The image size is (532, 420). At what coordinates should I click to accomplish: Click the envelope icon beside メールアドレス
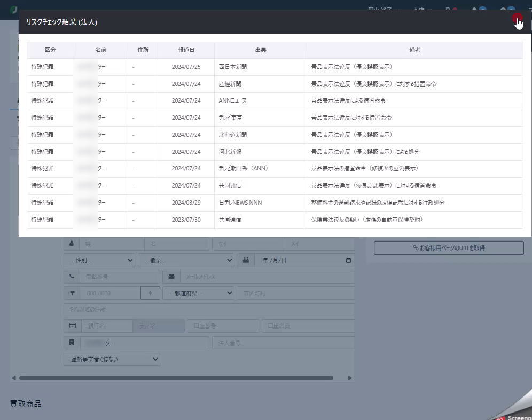[171, 277]
